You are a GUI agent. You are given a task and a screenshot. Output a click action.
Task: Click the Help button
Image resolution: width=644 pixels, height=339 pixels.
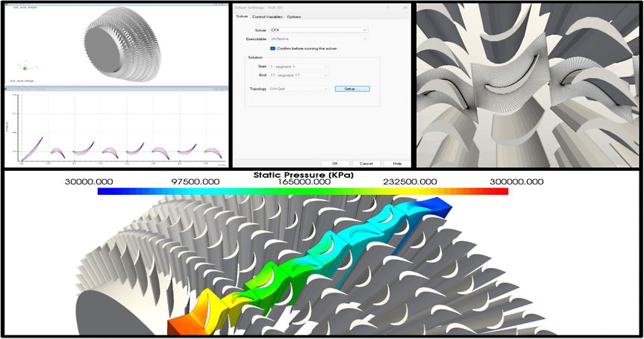(x=397, y=164)
